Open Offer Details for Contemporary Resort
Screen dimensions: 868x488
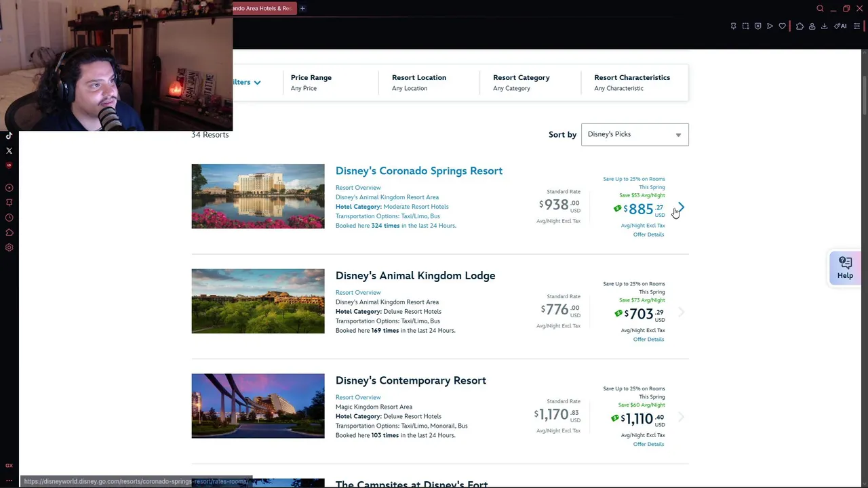(x=648, y=445)
